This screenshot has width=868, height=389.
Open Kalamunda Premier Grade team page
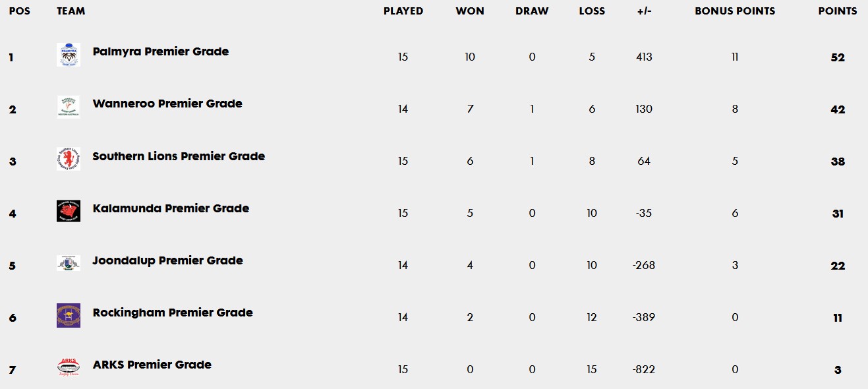tap(171, 208)
